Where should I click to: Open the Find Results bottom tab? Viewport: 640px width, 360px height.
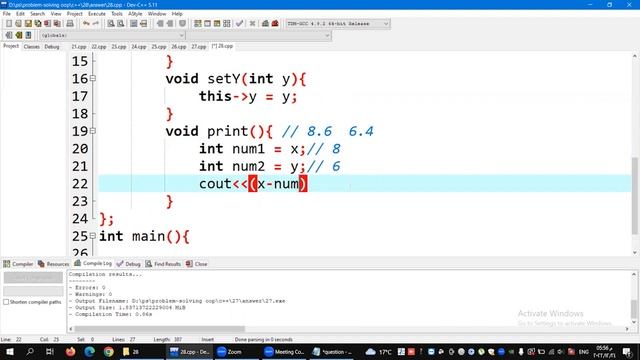coord(163,264)
